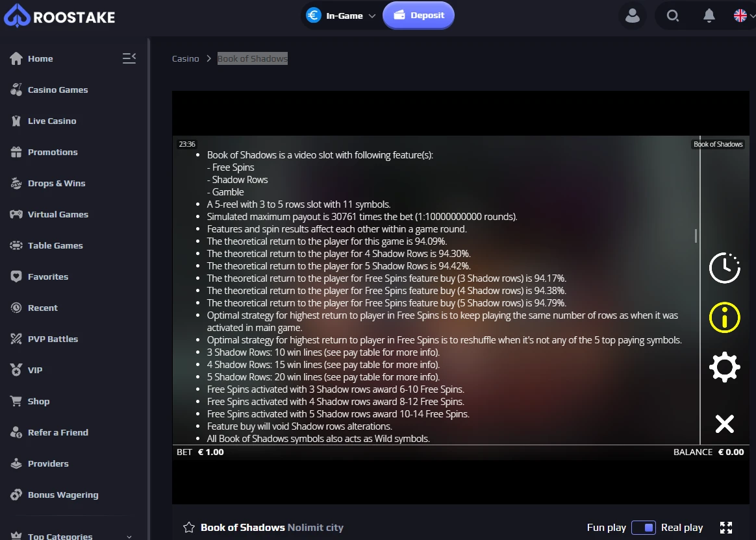
Task: Click the Bonus Wagering icon
Action: pyautogui.click(x=16, y=495)
